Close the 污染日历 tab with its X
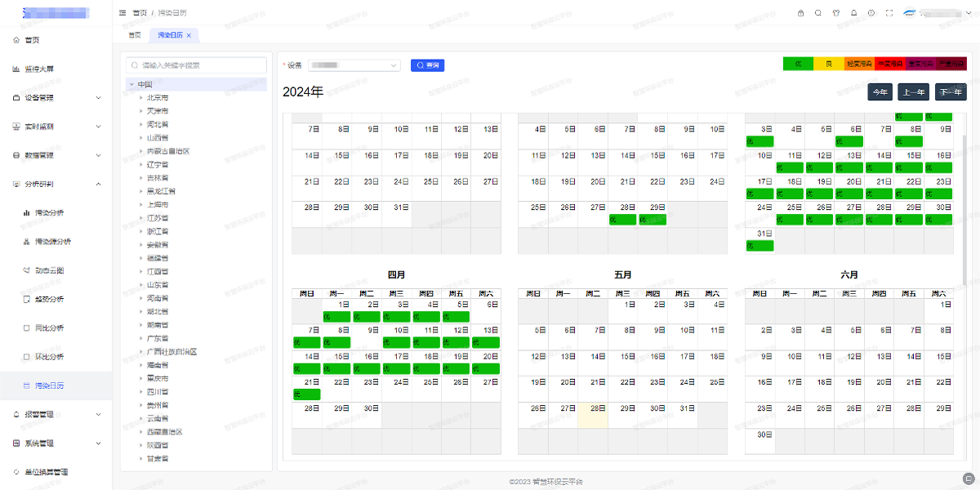Screen dimensions: 980x490 click(189, 35)
